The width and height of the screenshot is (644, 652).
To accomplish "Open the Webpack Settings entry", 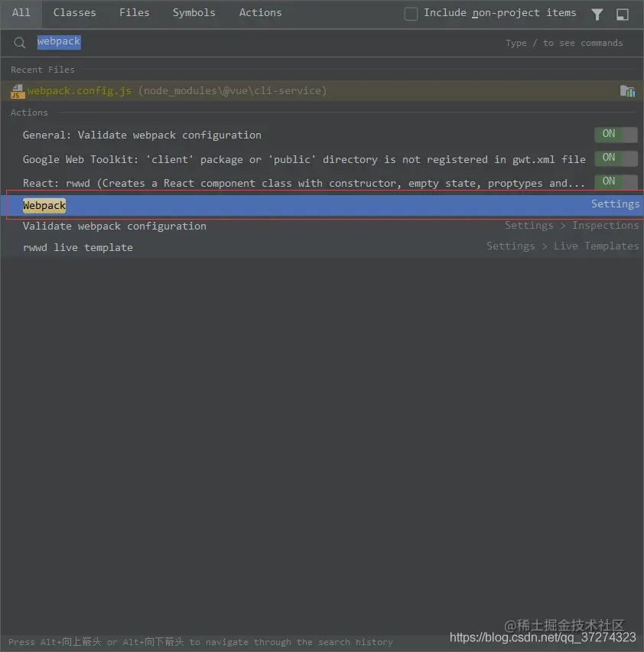I will [322, 205].
